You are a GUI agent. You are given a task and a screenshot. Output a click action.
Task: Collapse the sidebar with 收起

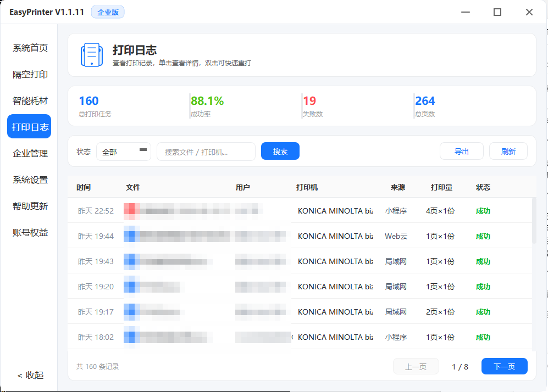[x=30, y=375]
